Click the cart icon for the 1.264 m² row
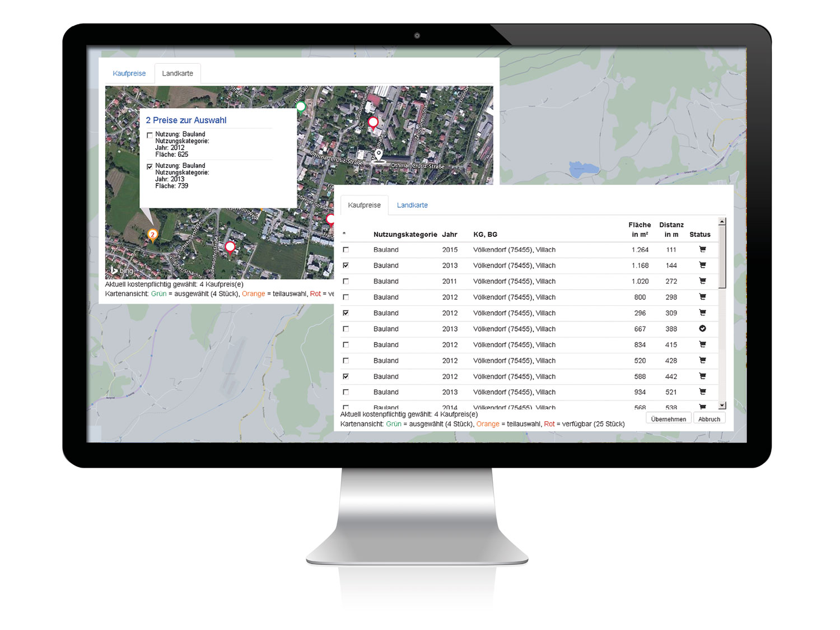Screen dimensions: 840x630 tap(702, 250)
